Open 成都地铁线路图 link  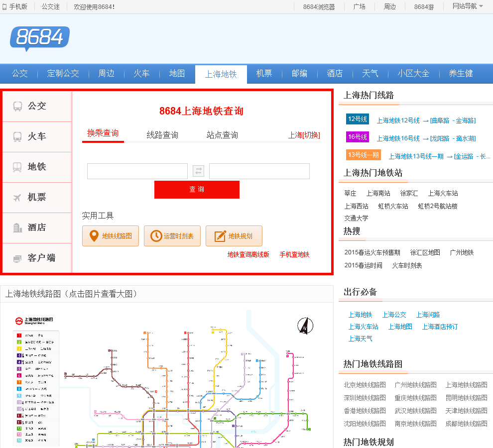[466, 424]
